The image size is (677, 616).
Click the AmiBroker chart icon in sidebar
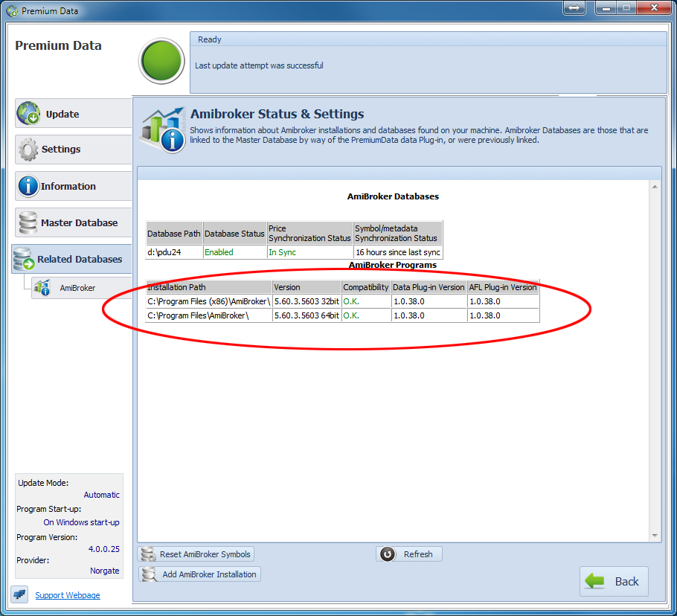point(42,287)
